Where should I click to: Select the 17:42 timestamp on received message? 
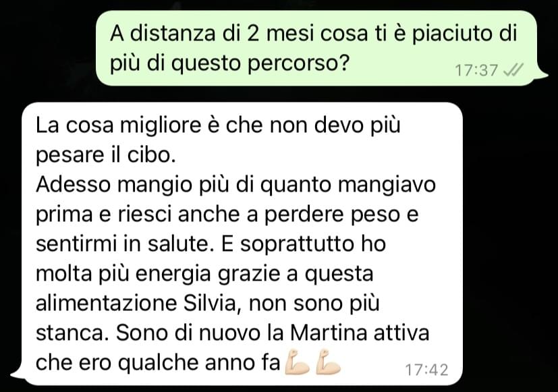[x=426, y=370]
